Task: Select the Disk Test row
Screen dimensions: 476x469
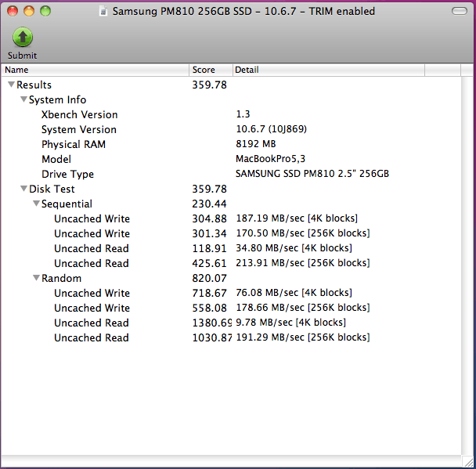Action: click(231, 189)
